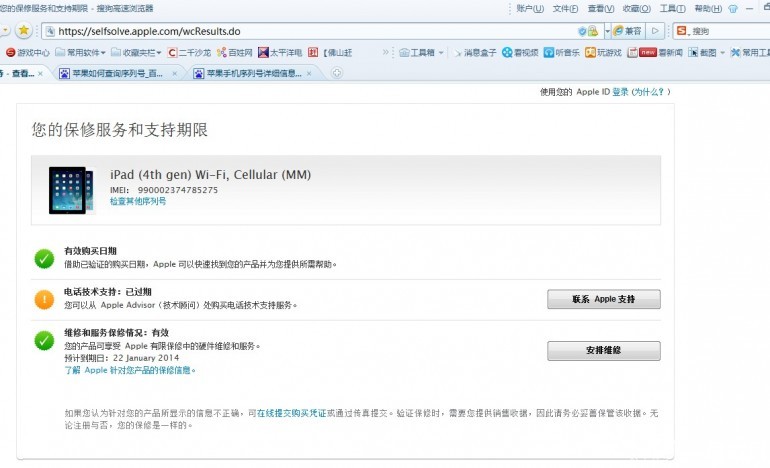Screen dimensions: 770x468
Task: Click the blue security shield icon
Action: [x=582, y=31]
